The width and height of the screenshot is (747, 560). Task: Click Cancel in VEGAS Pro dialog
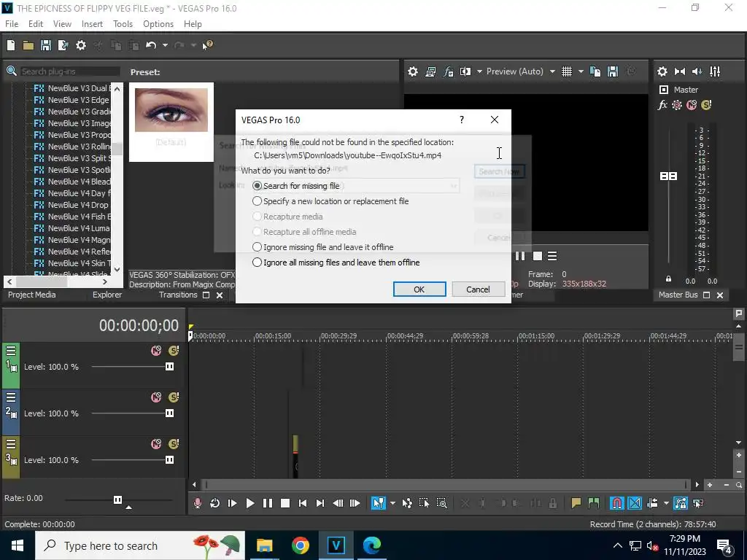click(x=478, y=289)
